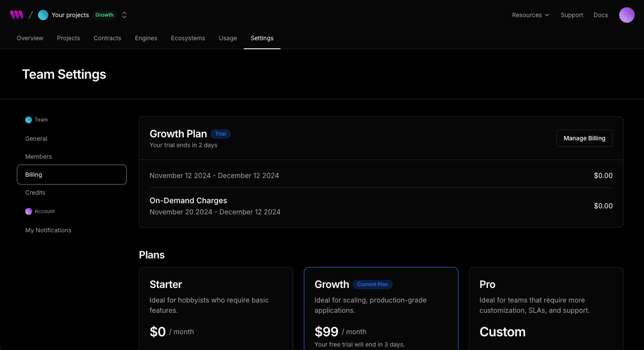Open the user profile avatar
Image resolution: width=644 pixels, height=350 pixels.
point(626,15)
